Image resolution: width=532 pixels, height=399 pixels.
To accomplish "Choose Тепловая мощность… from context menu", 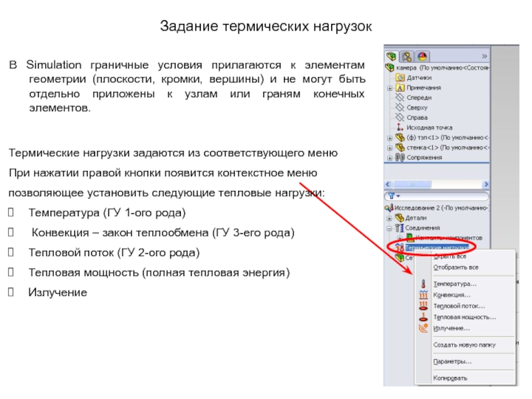I will tap(464, 317).
